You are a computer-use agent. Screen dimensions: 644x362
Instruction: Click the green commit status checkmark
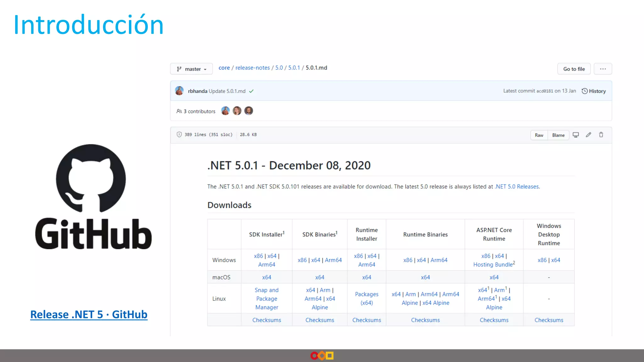(x=251, y=91)
